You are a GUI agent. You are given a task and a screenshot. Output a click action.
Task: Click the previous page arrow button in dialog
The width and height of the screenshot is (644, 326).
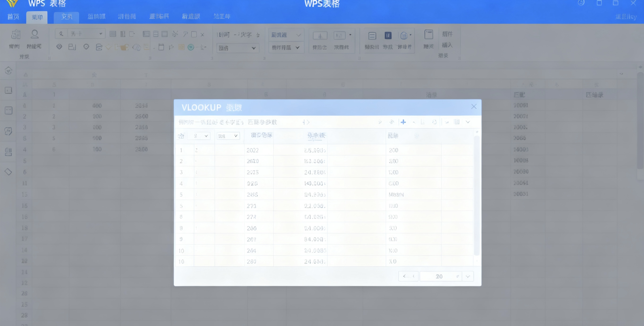408,276
